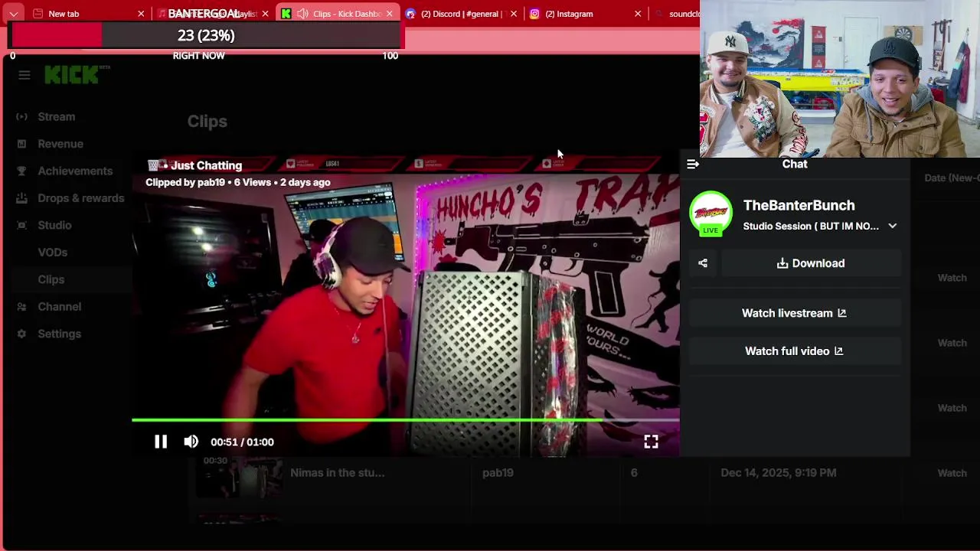980x551 pixels.
Task: Open VODs in the sidebar
Action: pyautogui.click(x=53, y=253)
